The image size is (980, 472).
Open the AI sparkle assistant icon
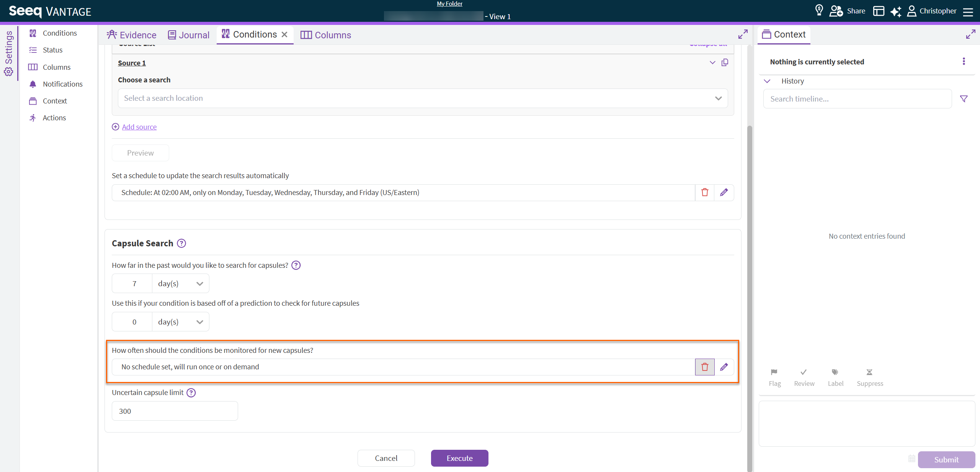(x=896, y=11)
